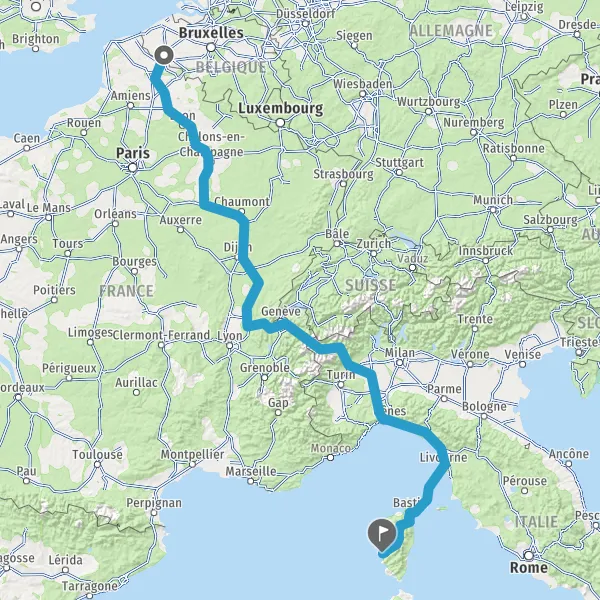This screenshot has height=600, width=600.
Task: Click the Toulouse city label
Action: point(98,454)
